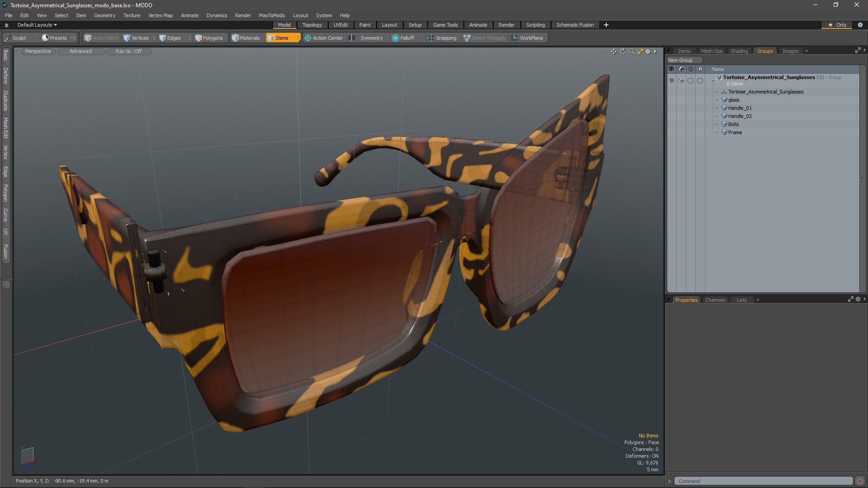
Task: Toggle Auto Select mode
Action: tap(101, 38)
